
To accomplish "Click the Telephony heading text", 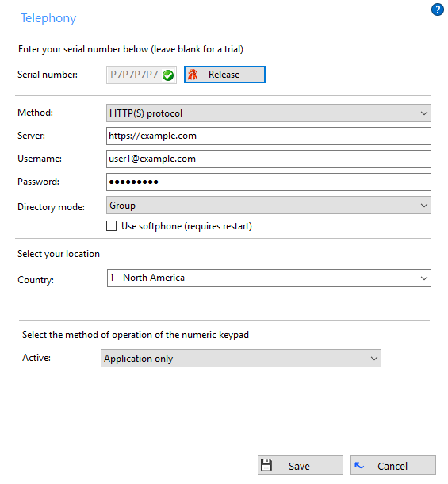I will pos(48,18).
